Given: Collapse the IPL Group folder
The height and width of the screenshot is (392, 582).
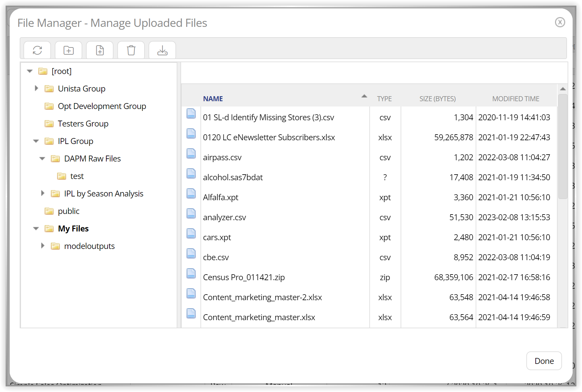Looking at the screenshot, I should 36,141.
